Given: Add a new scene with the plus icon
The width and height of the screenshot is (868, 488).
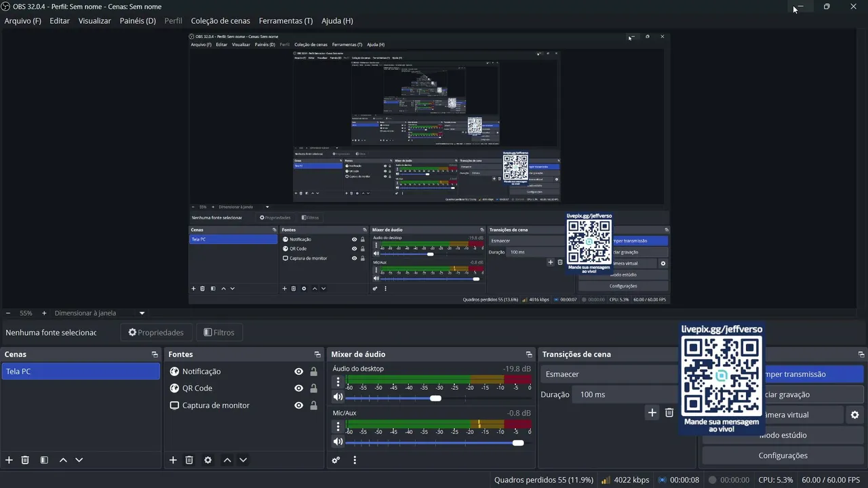Looking at the screenshot, I should click(x=9, y=460).
